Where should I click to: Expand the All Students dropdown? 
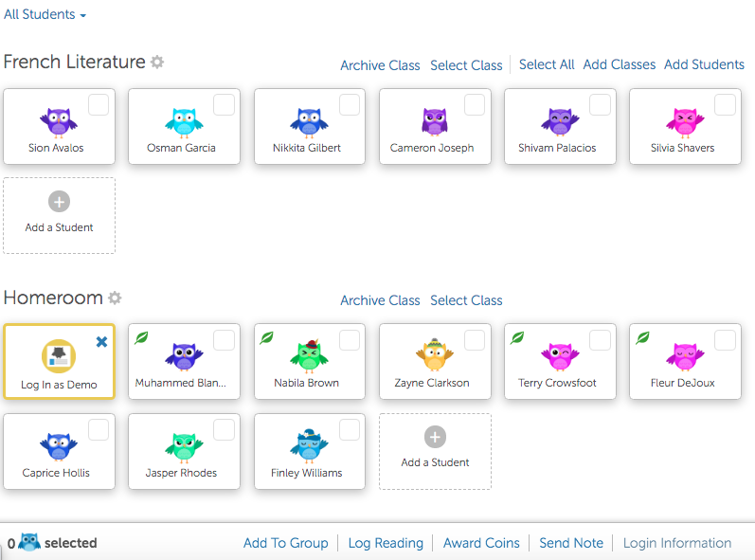45,15
